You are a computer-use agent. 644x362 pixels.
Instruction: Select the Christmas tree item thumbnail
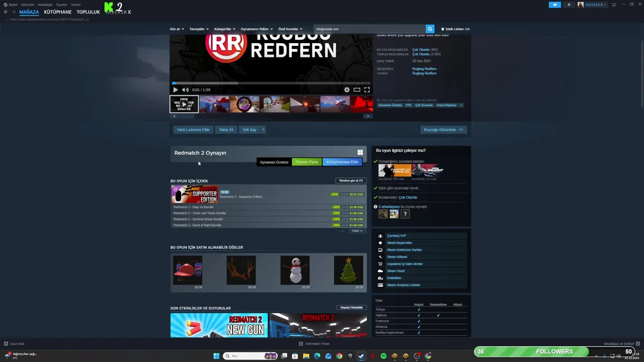(x=348, y=270)
